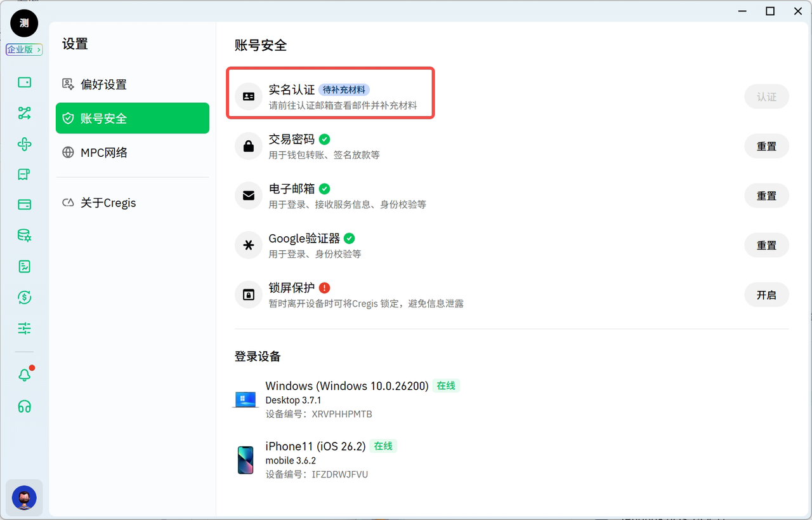The image size is (812, 520).
Task: Click 重置 button for 交易密码
Action: click(766, 146)
